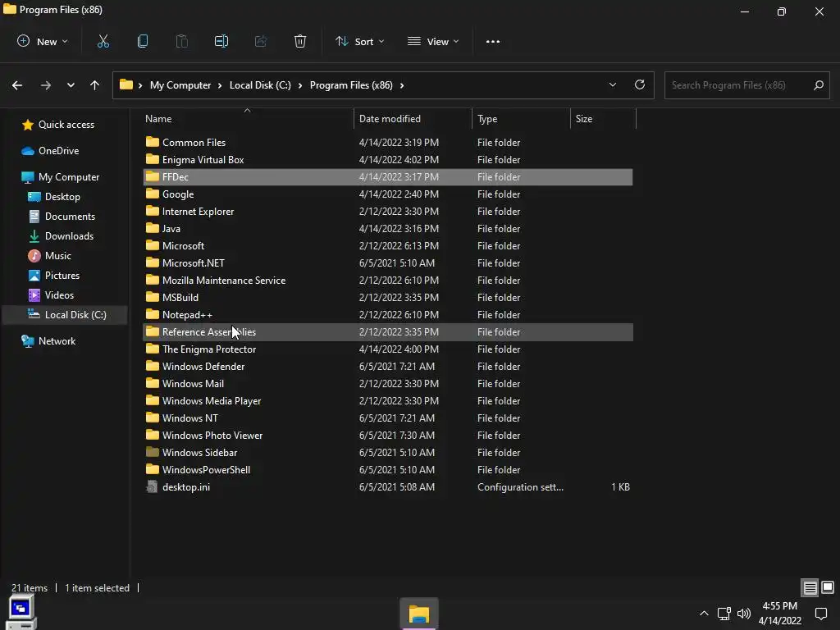The height and width of the screenshot is (630, 840).
Task: Expand recent locations dropdown arrow
Action: pos(71,85)
